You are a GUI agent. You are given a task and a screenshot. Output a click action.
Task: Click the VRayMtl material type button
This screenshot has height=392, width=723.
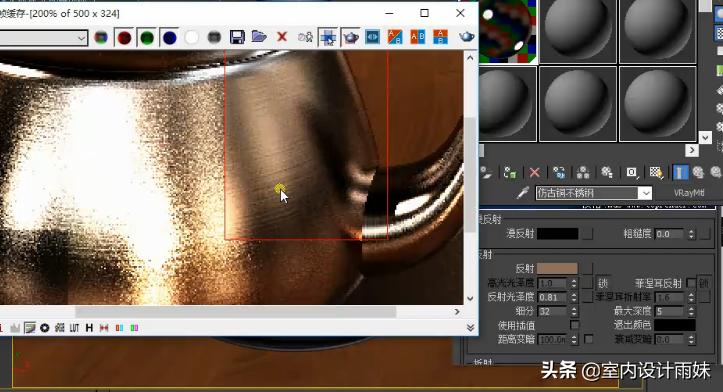tap(689, 193)
